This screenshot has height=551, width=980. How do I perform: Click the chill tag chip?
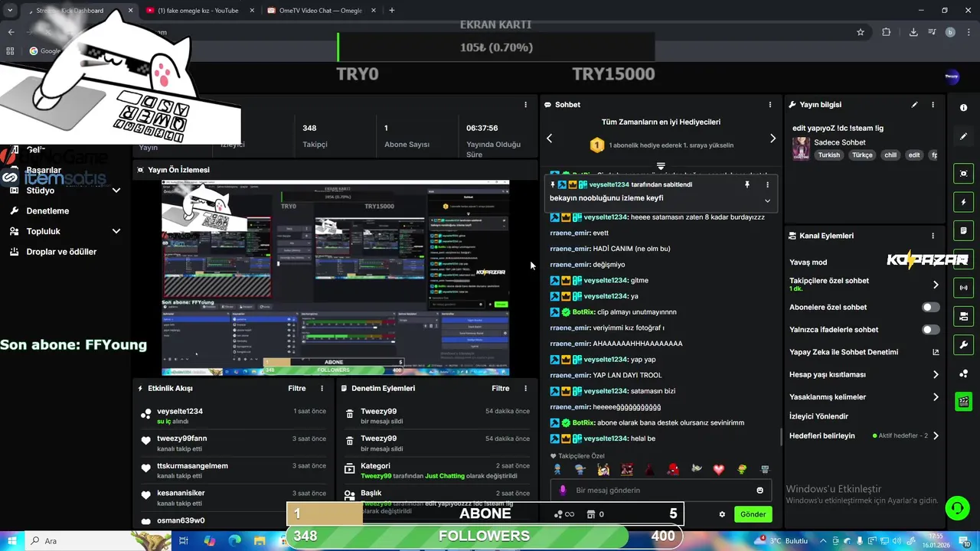890,155
